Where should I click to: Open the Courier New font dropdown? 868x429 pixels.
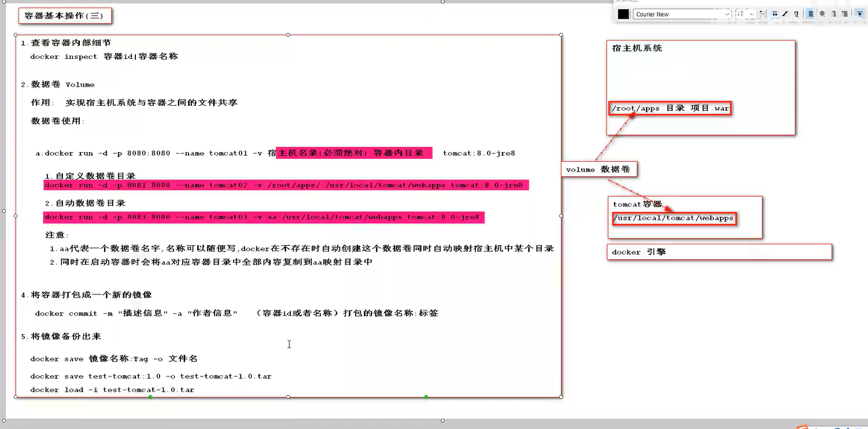click(x=682, y=14)
